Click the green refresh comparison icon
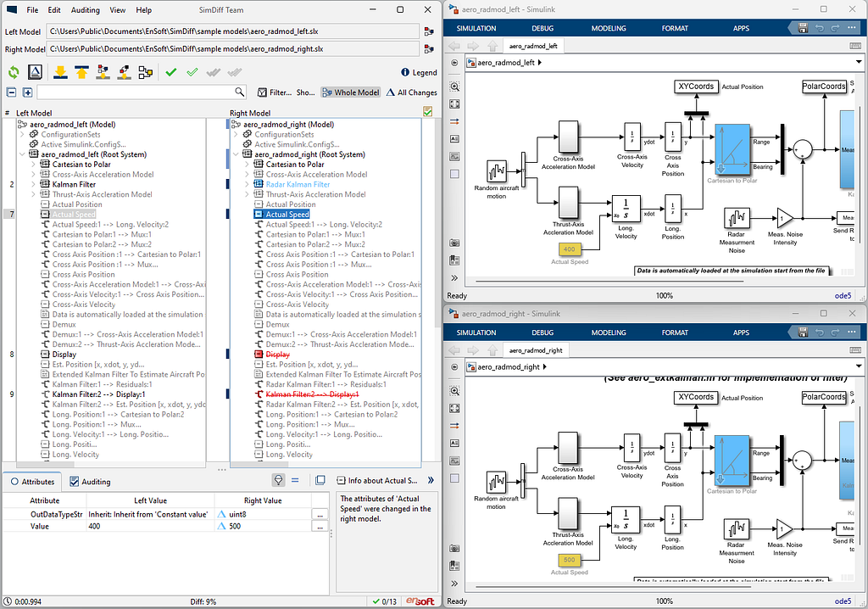This screenshot has width=868, height=609. (x=14, y=72)
